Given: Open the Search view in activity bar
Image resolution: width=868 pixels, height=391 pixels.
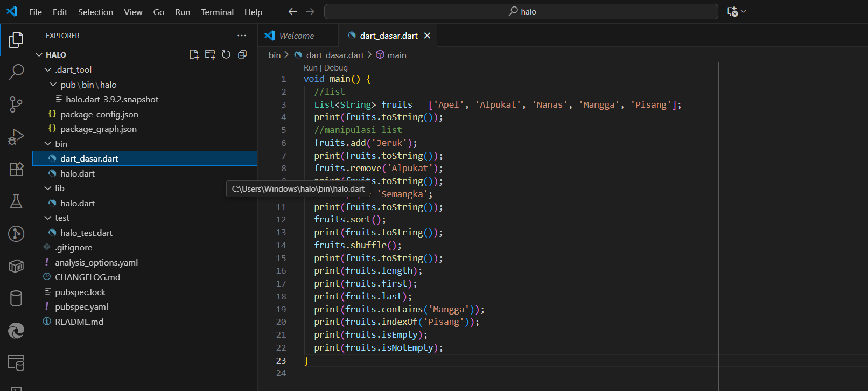Looking at the screenshot, I should (x=16, y=72).
